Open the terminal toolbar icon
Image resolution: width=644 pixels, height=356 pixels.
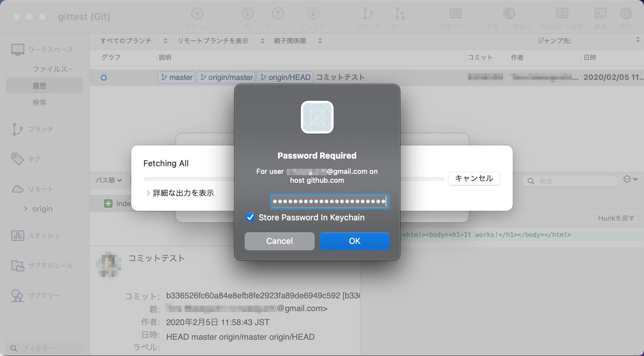(600, 14)
